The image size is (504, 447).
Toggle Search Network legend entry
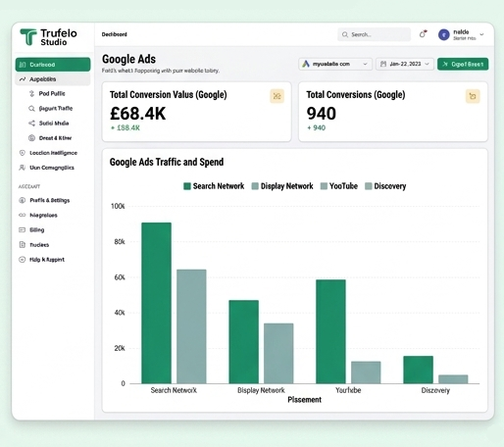click(x=214, y=186)
